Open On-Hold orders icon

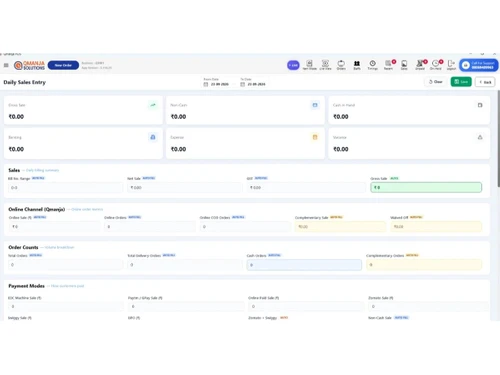436,65
